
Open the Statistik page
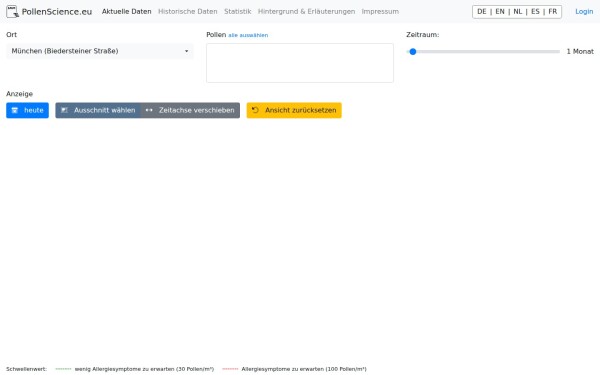[238, 11]
